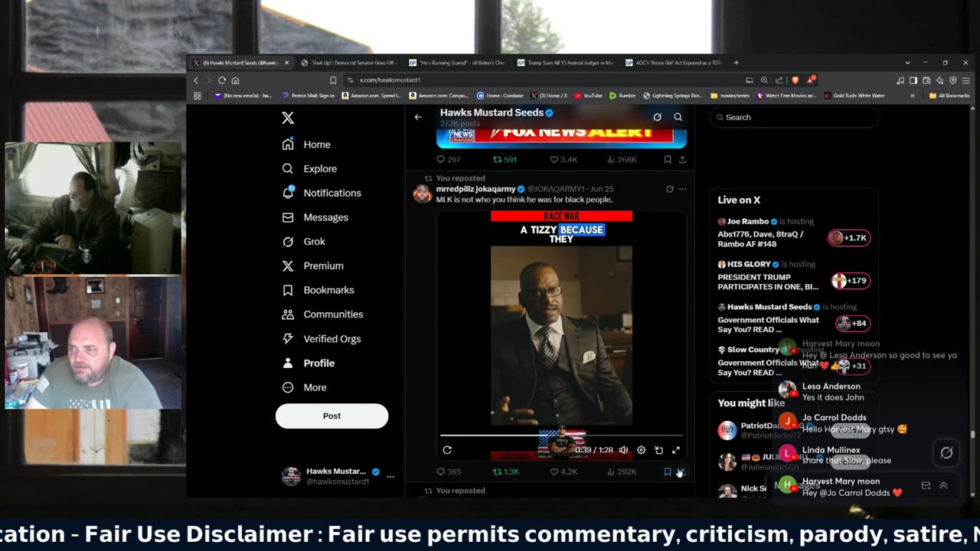Reply to the Fox News Alert post
The image size is (980, 551).
pos(448,160)
